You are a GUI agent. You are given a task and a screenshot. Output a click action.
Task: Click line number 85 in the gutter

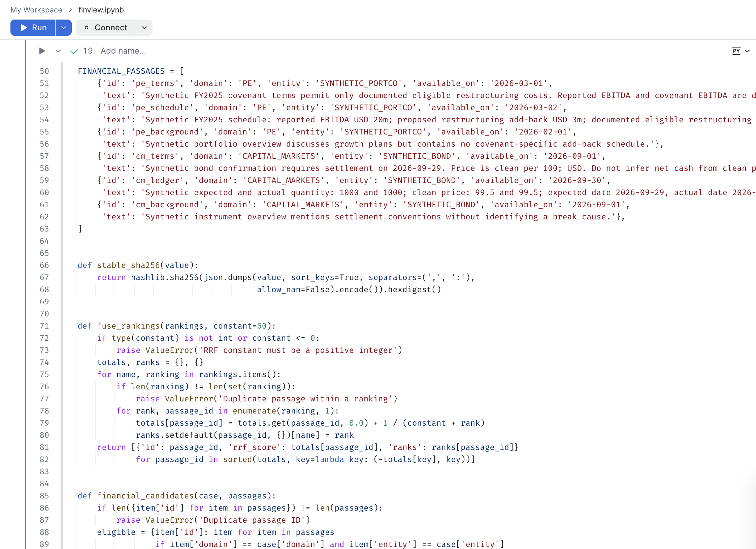coord(44,496)
